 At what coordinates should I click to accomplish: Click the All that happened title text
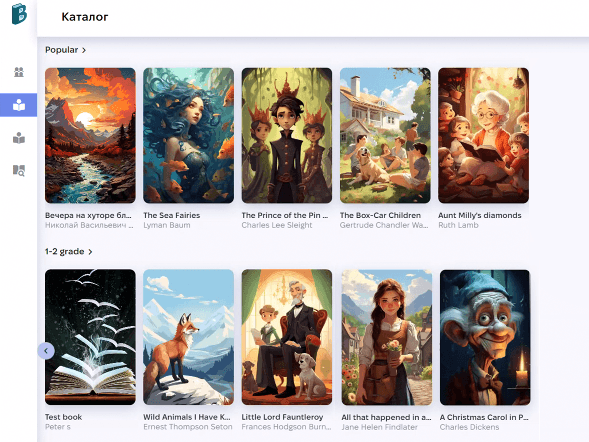[x=387, y=417]
